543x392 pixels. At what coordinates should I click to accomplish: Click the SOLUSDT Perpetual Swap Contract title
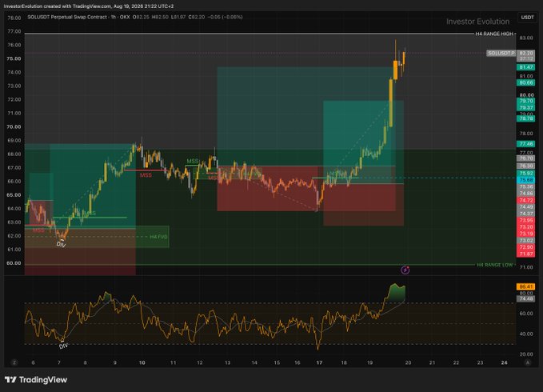tap(67, 17)
